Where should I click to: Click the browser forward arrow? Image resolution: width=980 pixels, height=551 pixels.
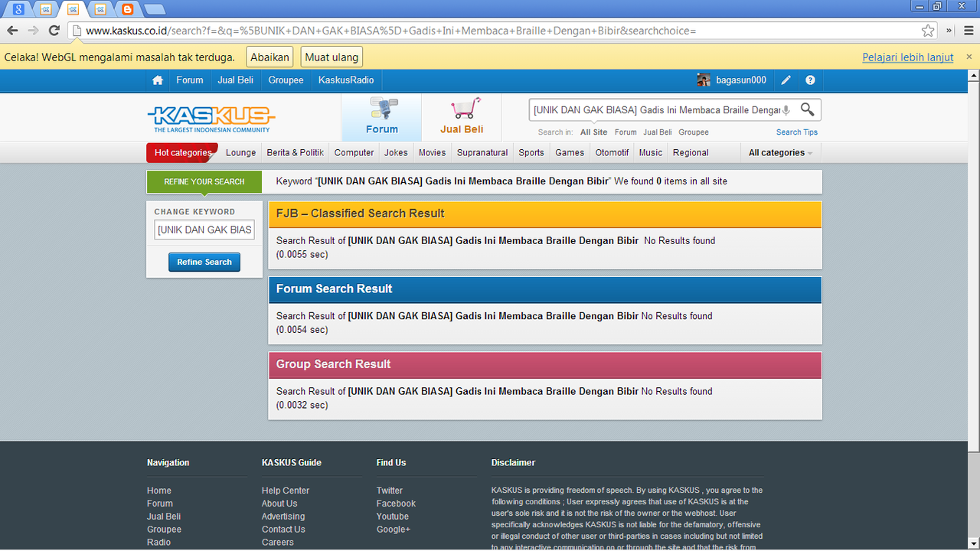point(33,31)
